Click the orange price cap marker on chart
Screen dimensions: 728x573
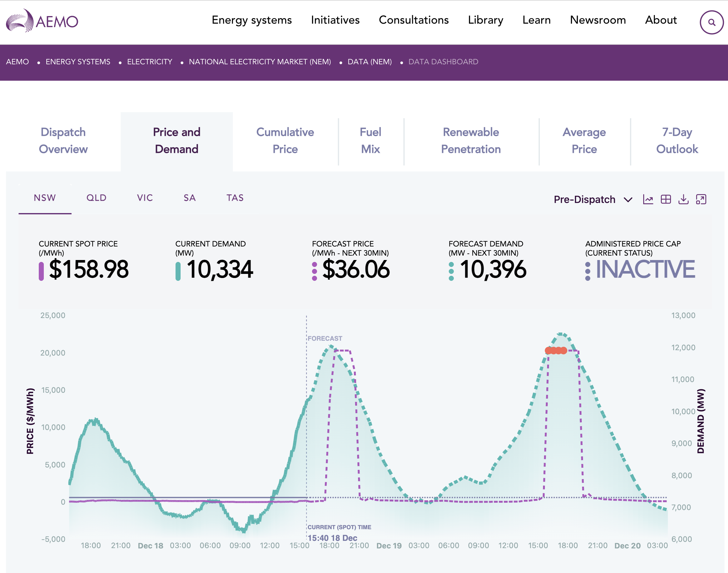(x=556, y=350)
